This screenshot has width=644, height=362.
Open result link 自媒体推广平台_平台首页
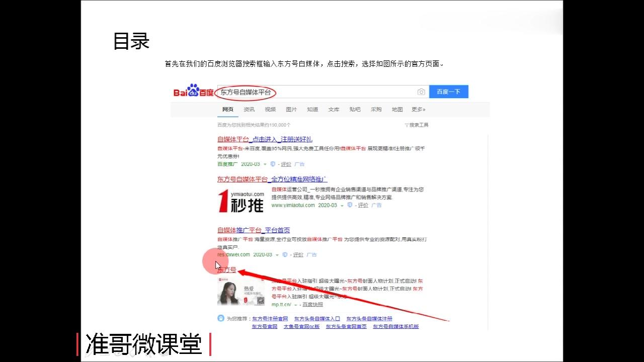click(x=254, y=230)
